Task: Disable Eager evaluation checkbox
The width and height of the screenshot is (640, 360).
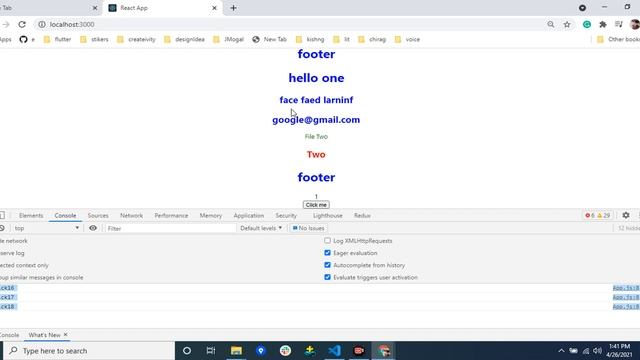Action: pos(327,253)
